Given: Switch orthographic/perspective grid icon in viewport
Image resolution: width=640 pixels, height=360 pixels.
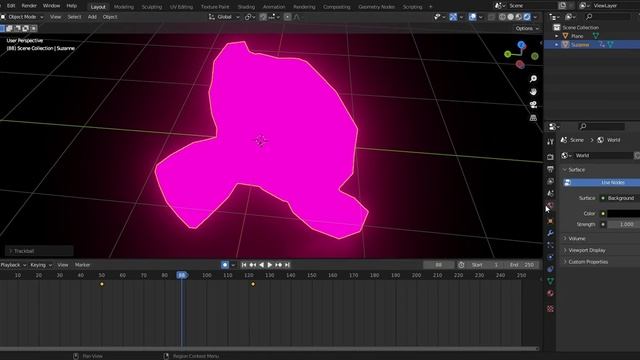Looking at the screenshot, I should click(x=533, y=118).
